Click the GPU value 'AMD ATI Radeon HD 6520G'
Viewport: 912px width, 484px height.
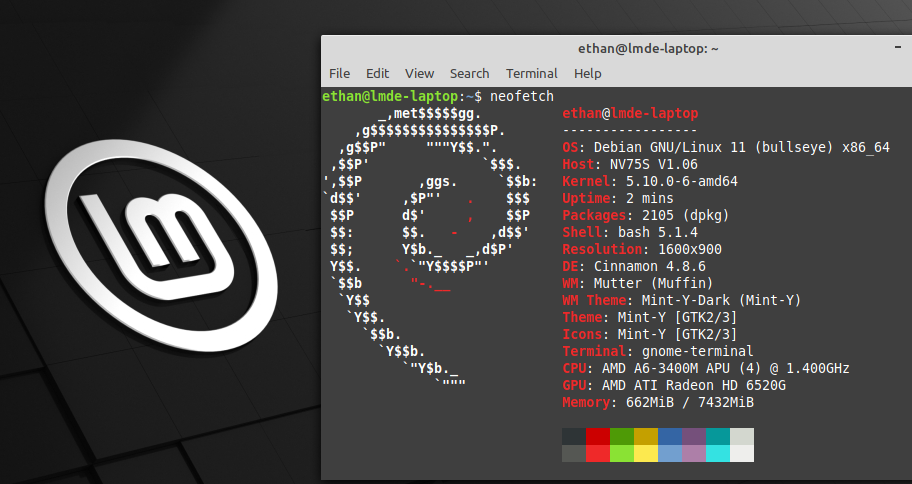tap(694, 385)
